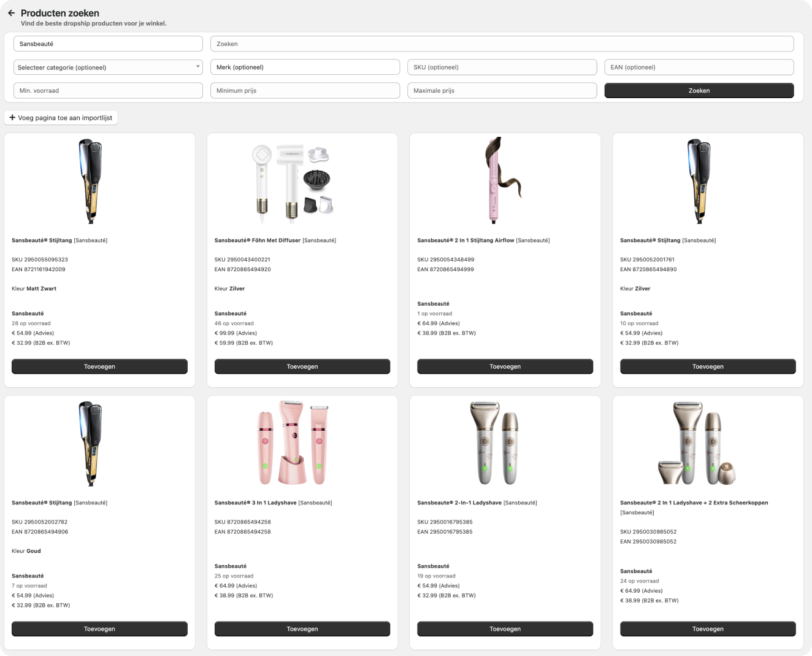This screenshot has height=656, width=812.
Task: Add 2 In 1 Stijltang Airflow via Toevoegen
Action: [x=505, y=367]
